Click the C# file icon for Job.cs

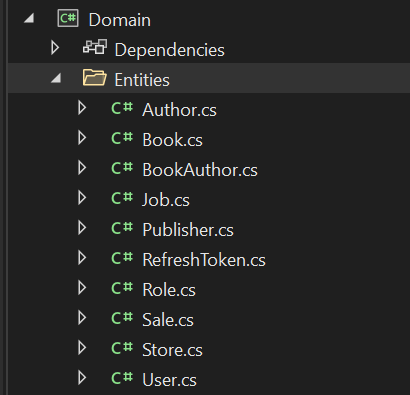[x=122, y=198]
